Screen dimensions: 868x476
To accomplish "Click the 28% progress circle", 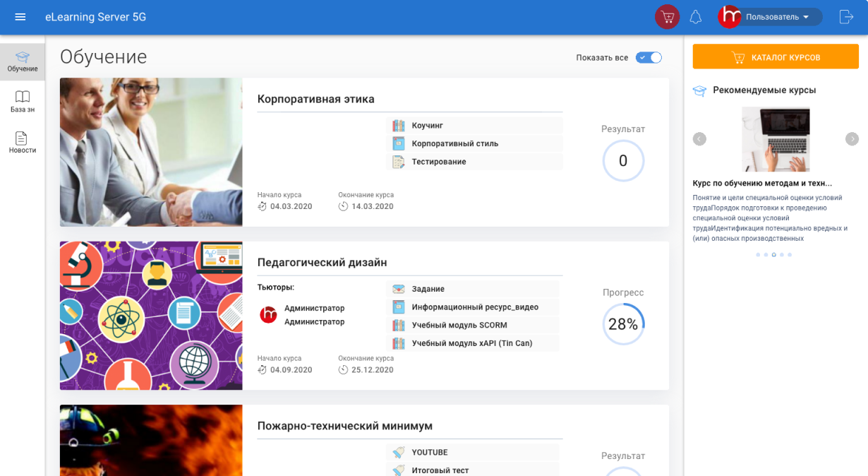I will (x=623, y=324).
